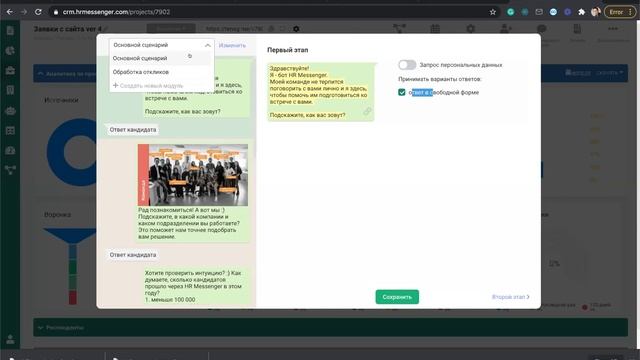The width and height of the screenshot is (640, 360).
Task: Open the scenario flow icon in top toolbar
Action: [399, 29]
